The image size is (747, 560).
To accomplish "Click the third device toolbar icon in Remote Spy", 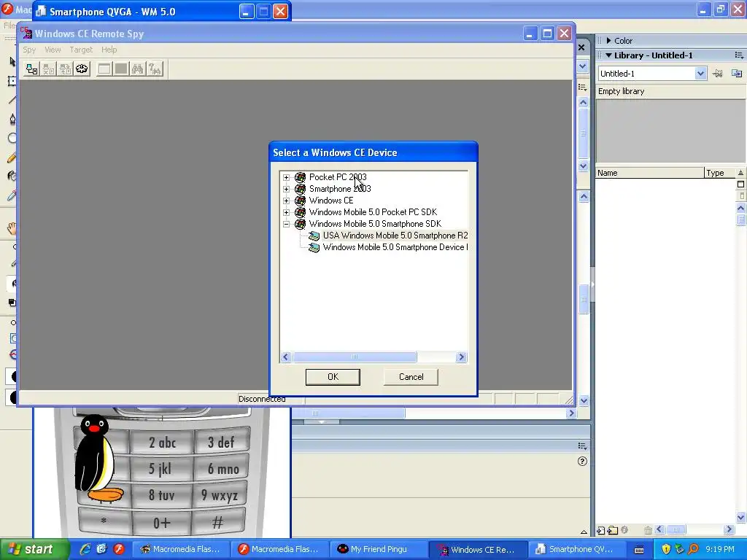I will click(65, 69).
